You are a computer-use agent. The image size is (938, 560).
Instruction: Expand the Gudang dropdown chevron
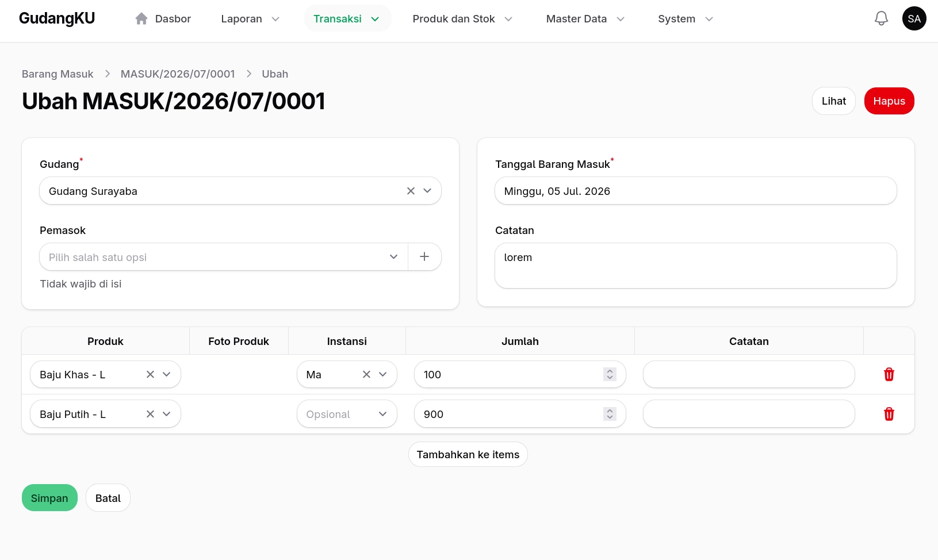pos(427,191)
